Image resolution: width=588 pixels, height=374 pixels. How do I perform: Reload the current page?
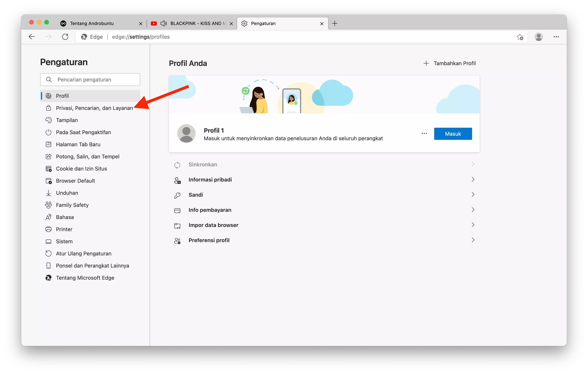65,37
